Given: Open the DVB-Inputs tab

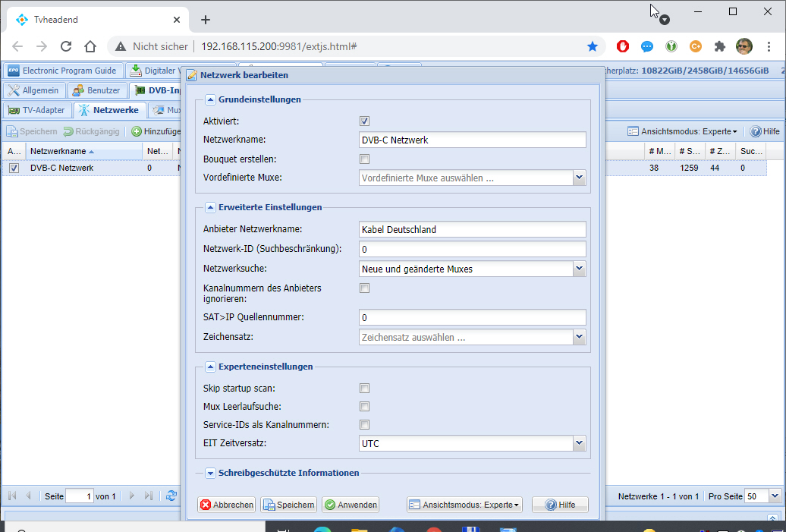Looking at the screenshot, I should coord(156,90).
